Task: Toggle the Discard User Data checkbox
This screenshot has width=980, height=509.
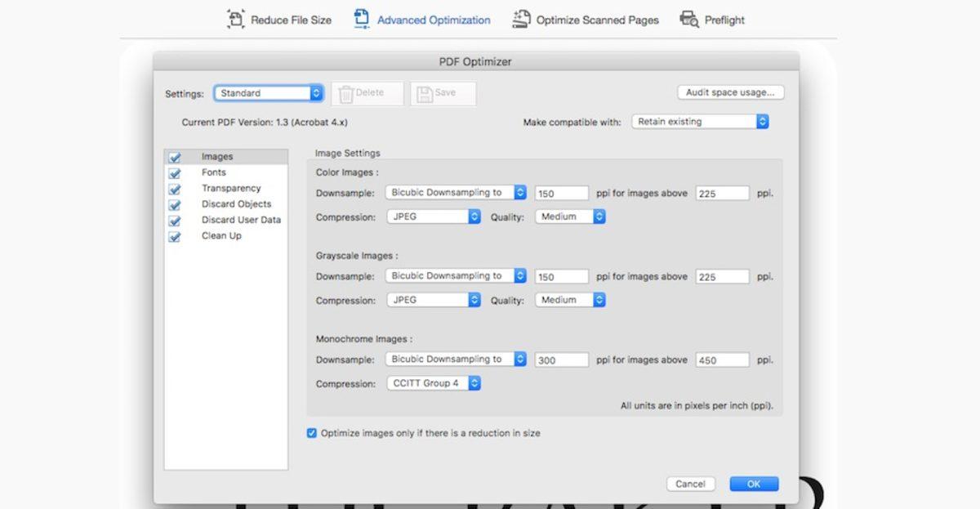Action: coord(175,220)
